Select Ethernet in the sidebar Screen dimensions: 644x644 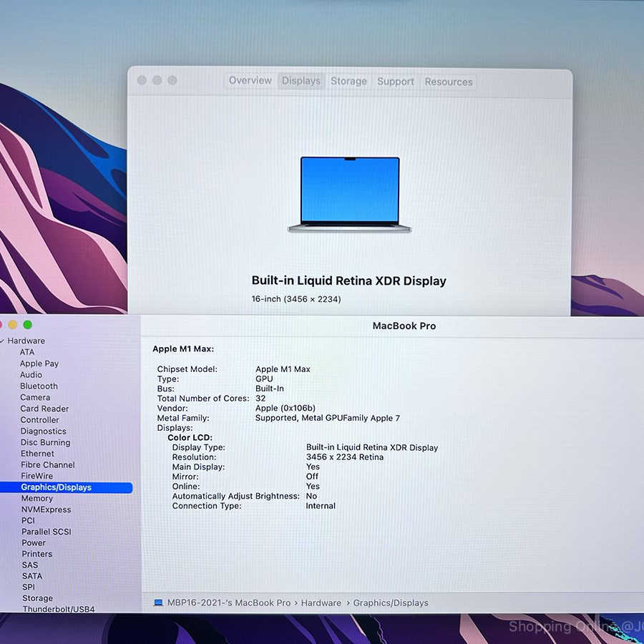[x=37, y=454]
